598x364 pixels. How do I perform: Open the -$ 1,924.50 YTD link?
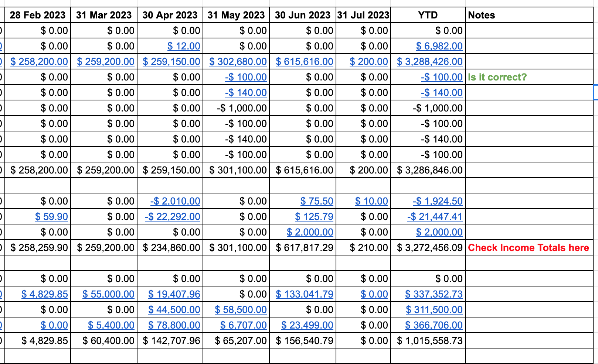438,201
